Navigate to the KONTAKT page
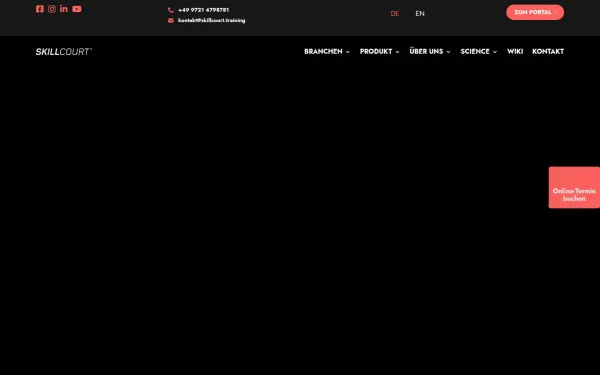This screenshot has width=600, height=375. tap(548, 51)
